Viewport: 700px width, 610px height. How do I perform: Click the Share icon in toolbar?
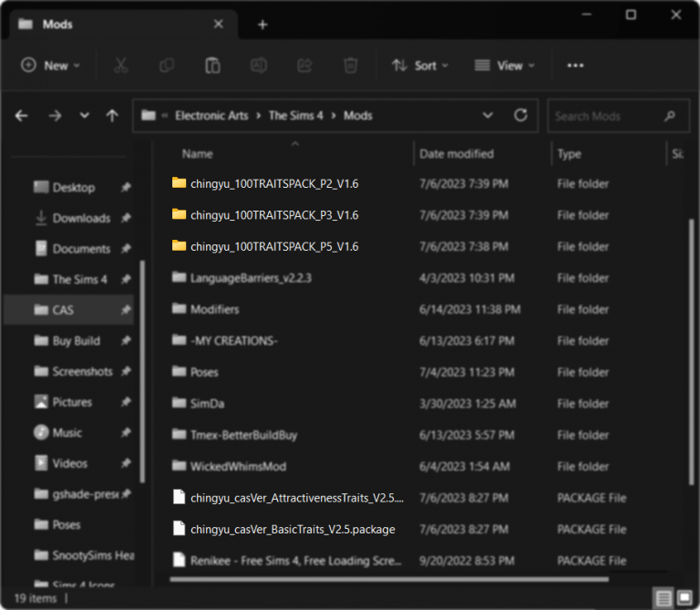304,66
